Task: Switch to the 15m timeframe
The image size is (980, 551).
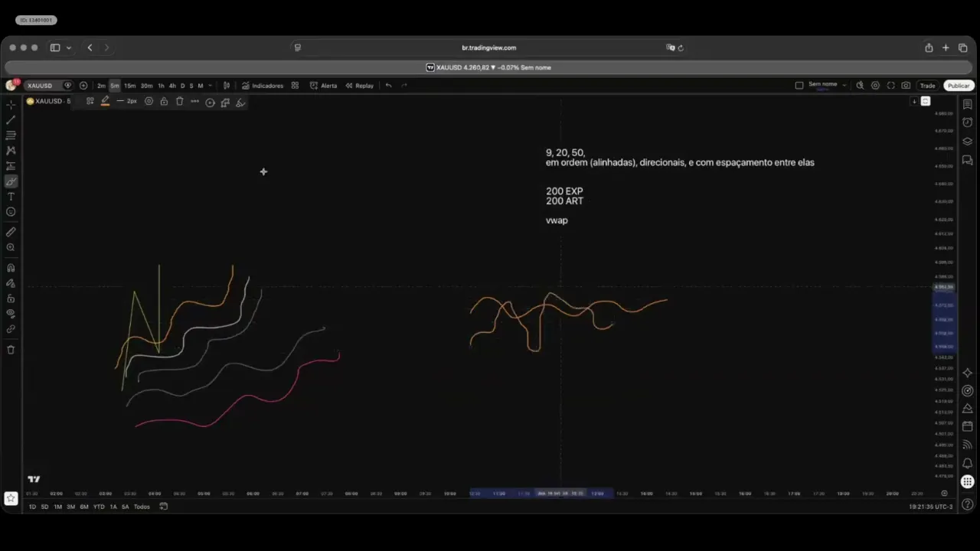Action: click(129, 86)
